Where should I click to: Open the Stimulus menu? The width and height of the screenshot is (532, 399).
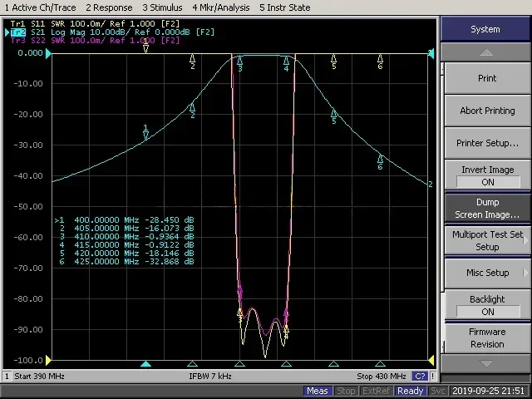click(162, 7)
